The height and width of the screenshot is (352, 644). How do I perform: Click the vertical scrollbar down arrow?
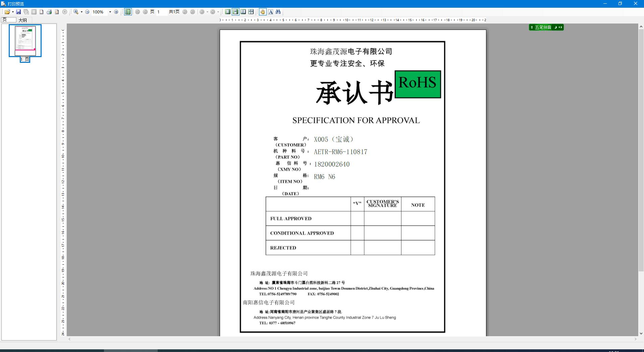pyautogui.click(x=641, y=334)
